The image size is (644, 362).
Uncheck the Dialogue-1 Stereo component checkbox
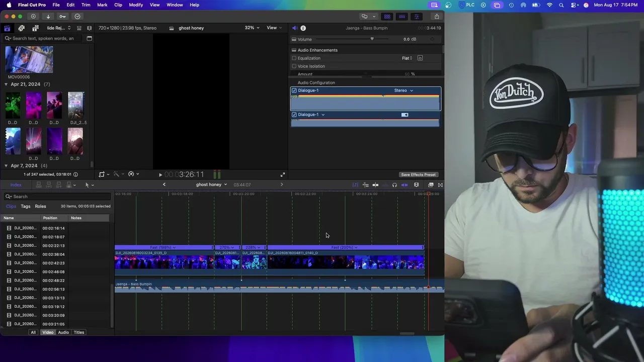pos(294,90)
